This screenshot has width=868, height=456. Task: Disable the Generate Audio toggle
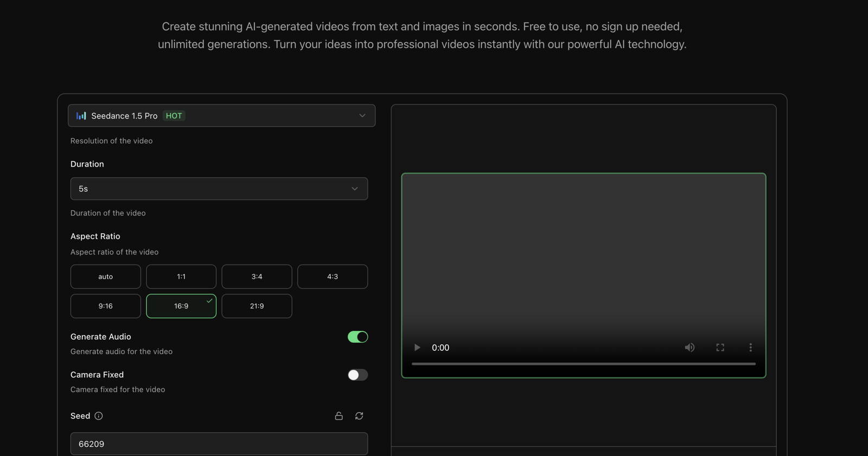point(358,337)
